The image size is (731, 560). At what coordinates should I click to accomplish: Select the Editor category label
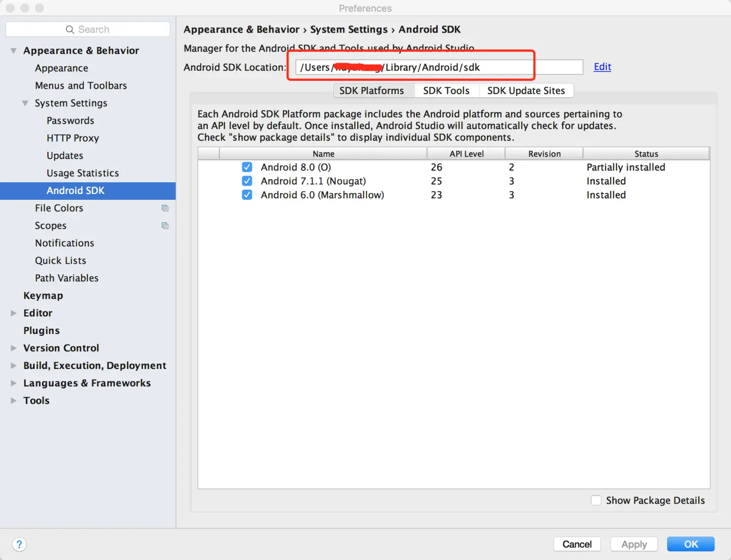pyautogui.click(x=38, y=313)
